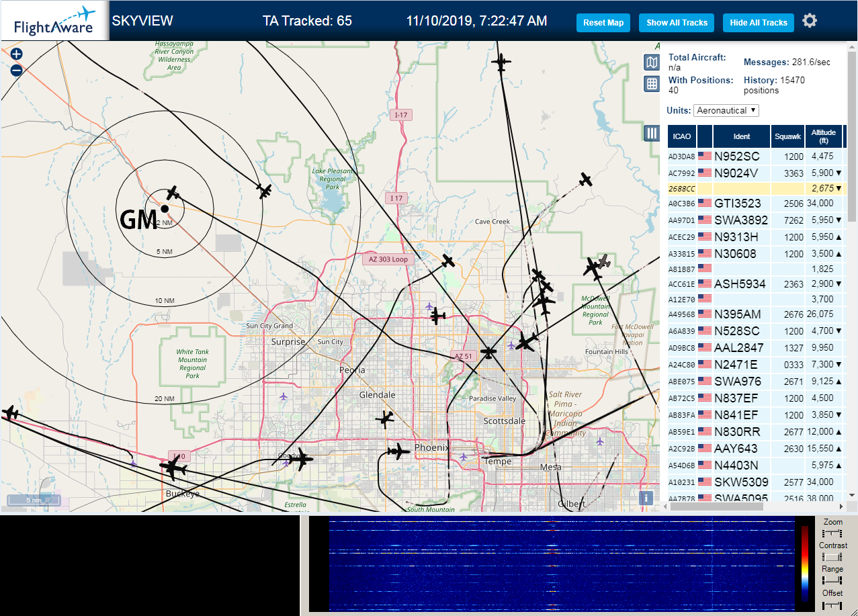Select the SKW5309 aircraft row
Screen dimensions: 858x616
pos(756,482)
